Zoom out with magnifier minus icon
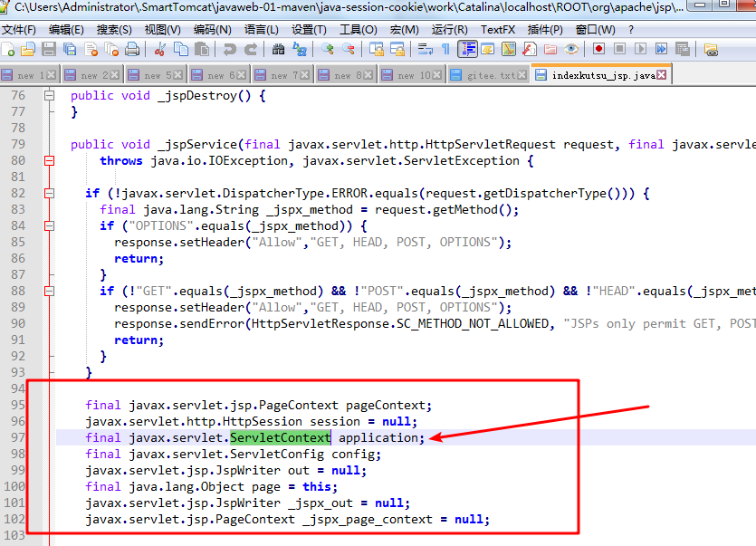Screen dimensions: 756x546 (x=348, y=49)
